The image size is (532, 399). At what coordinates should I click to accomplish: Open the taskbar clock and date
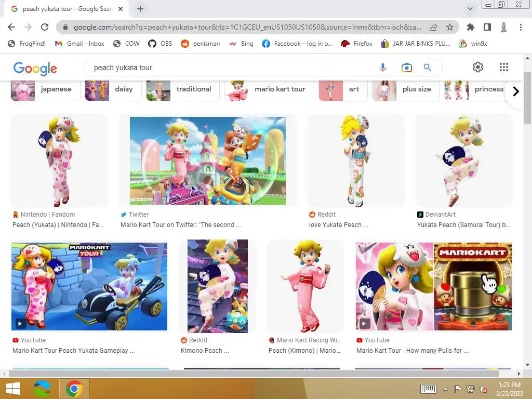pos(510,389)
